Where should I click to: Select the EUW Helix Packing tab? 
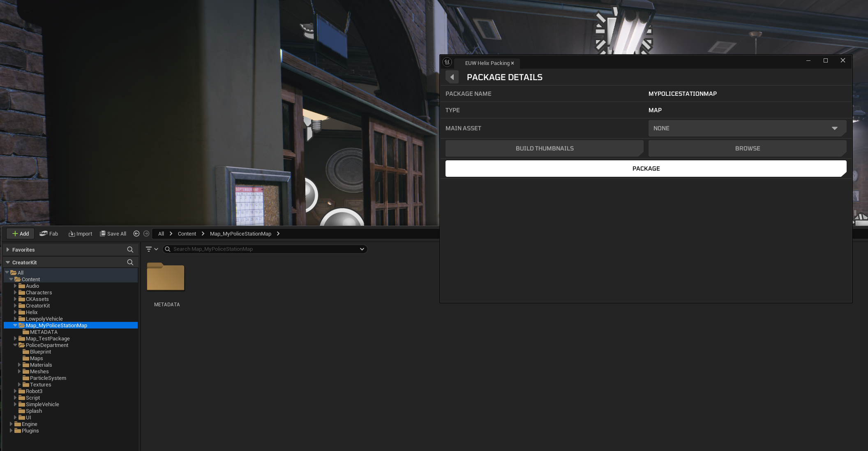pyautogui.click(x=487, y=63)
